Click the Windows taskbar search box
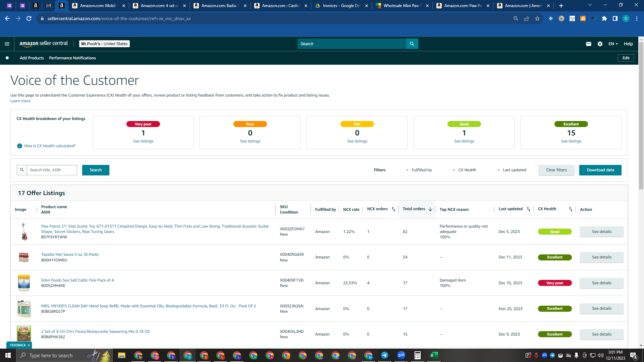 pyautogui.click(x=64, y=355)
